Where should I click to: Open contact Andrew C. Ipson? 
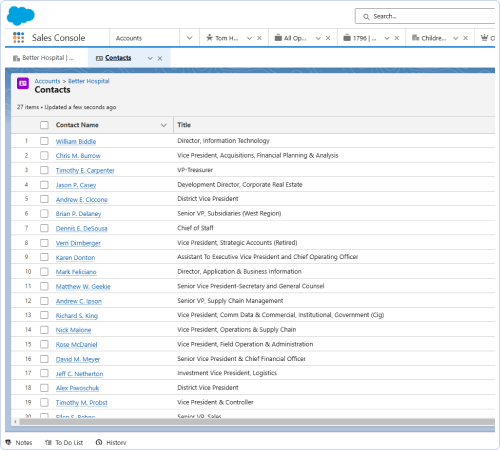(79, 301)
